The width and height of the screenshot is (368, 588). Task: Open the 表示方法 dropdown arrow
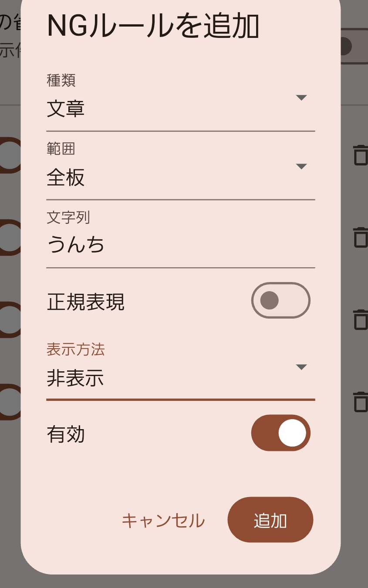pos(301,367)
